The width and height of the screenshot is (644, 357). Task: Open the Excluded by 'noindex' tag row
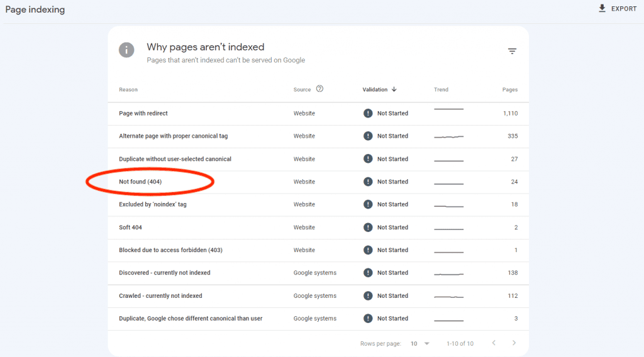click(x=153, y=205)
